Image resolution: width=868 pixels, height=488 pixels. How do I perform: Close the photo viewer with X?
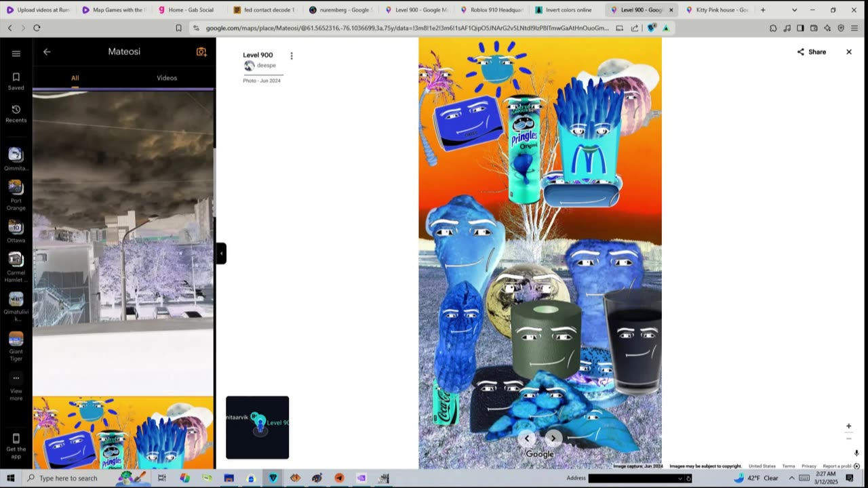point(848,52)
